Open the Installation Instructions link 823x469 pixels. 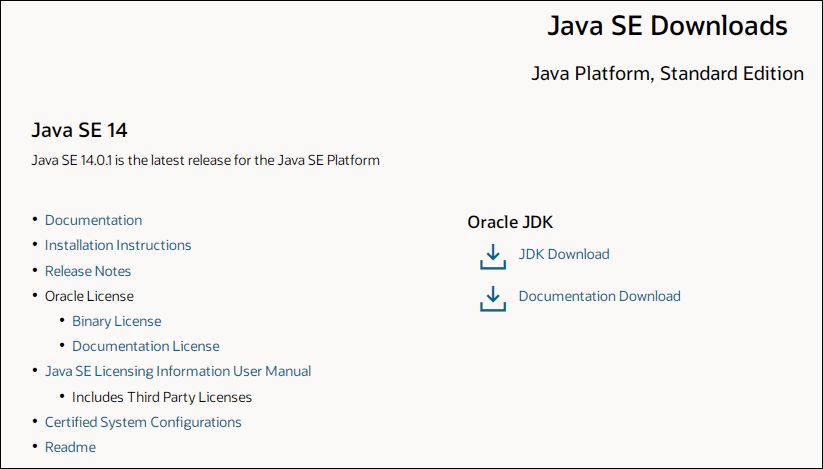pyautogui.click(x=118, y=245)
